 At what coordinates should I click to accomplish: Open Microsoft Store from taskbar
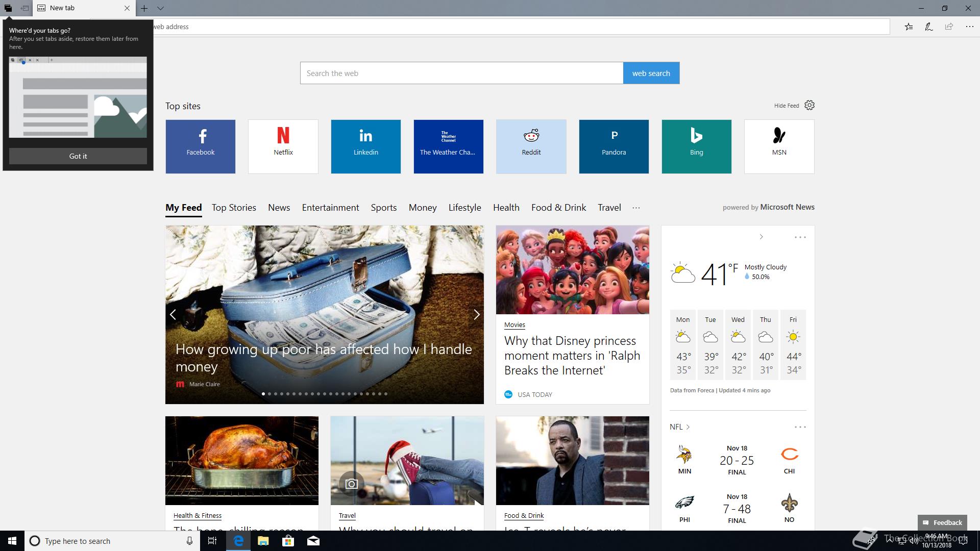288,541
